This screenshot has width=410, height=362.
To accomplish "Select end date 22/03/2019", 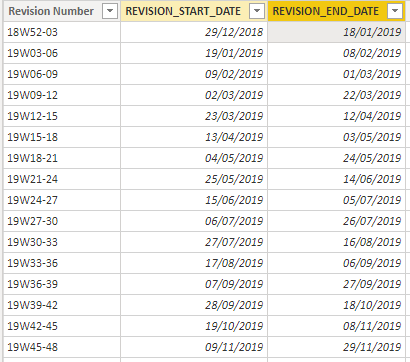I will click(x=336, y=95).
